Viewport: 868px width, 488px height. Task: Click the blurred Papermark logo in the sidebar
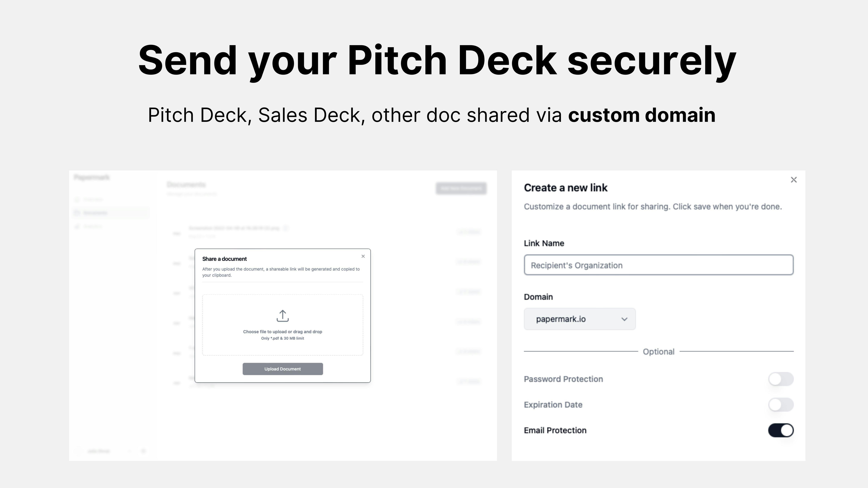pos(92,177)
